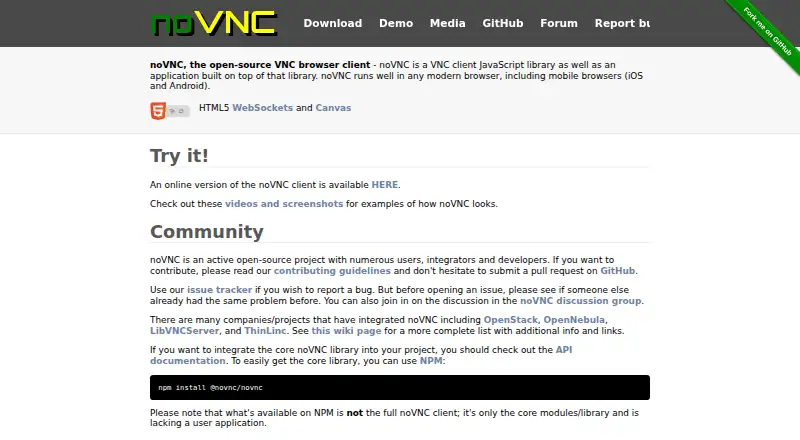Open the LibVNCServer link
800x440 pixels.
coord(184,331)
